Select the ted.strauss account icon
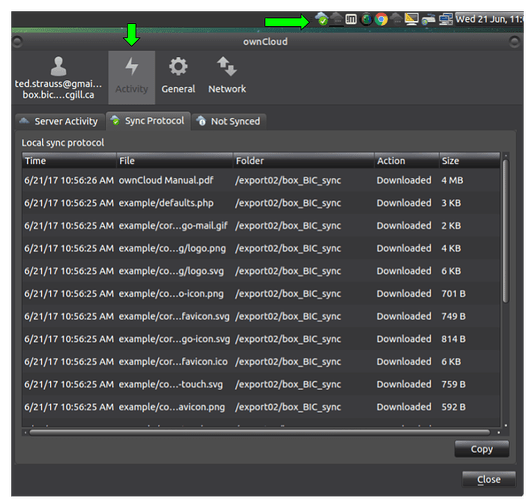 58,78
